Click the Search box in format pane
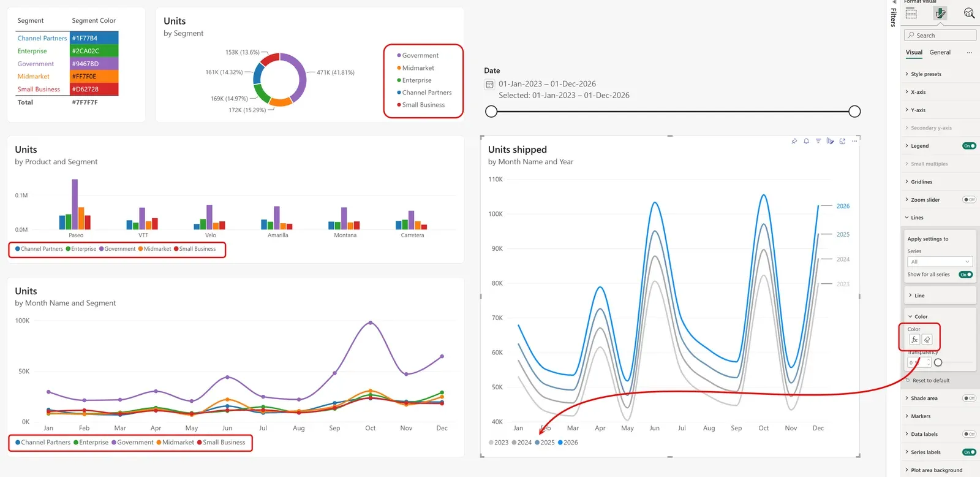The width and height of the screenshot is (980, 477). 940,36
